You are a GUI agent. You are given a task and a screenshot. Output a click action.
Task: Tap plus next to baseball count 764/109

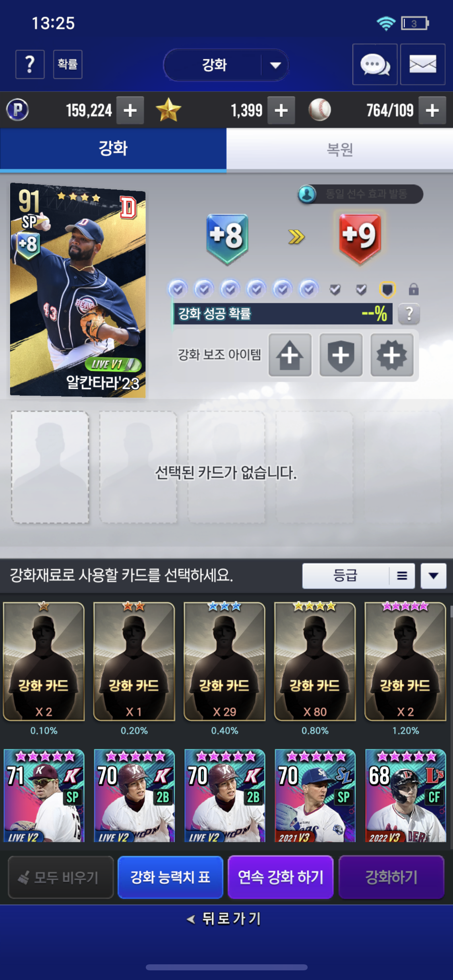pyautogui.click(x=432, y=110)
